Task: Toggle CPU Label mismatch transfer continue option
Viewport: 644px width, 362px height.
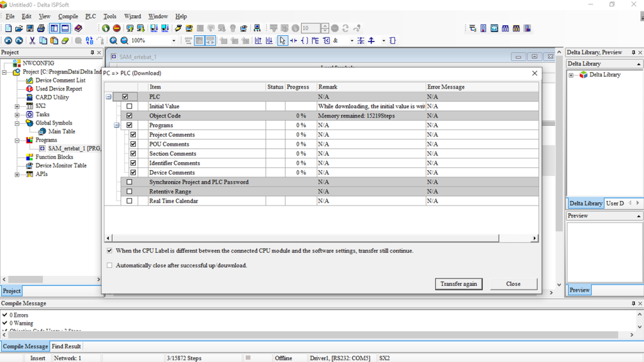Action: pos(109,250)
